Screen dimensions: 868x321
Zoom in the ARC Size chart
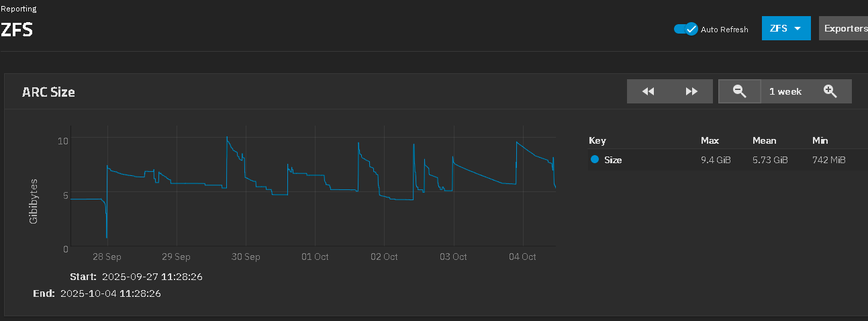click(x=830, y=91)
